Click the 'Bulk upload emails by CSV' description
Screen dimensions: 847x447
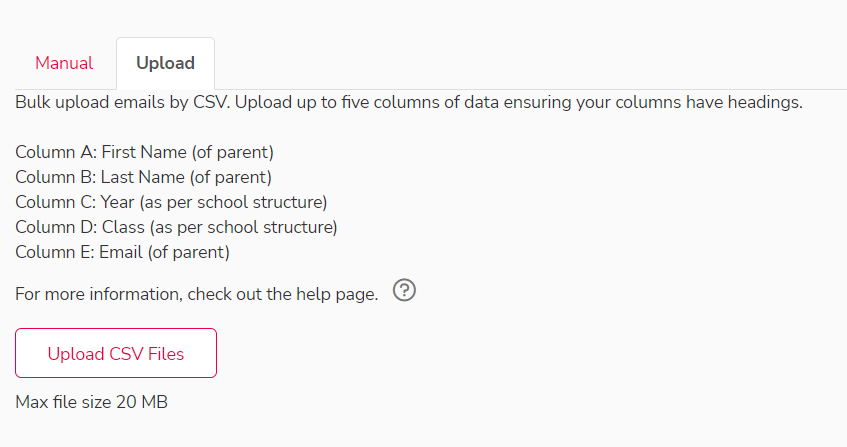click(x=409, y=102)
